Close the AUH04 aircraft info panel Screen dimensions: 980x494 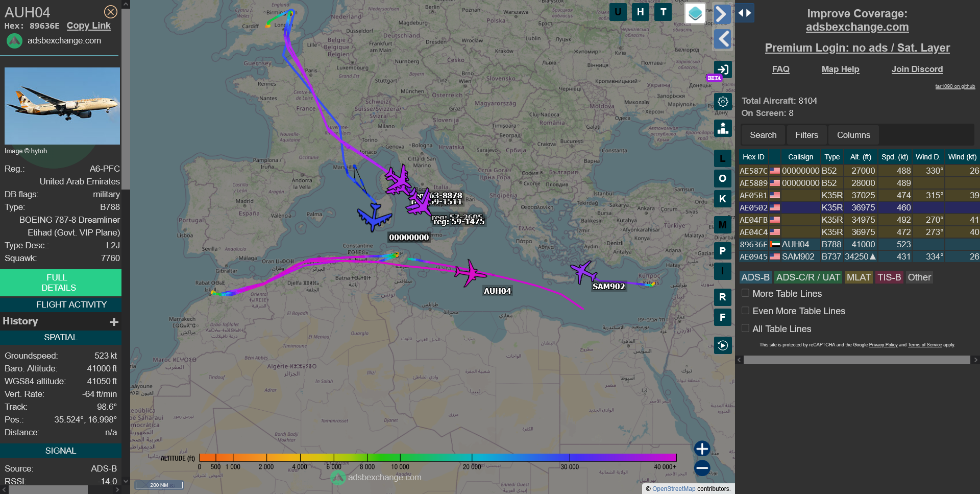tap(110, 12)
